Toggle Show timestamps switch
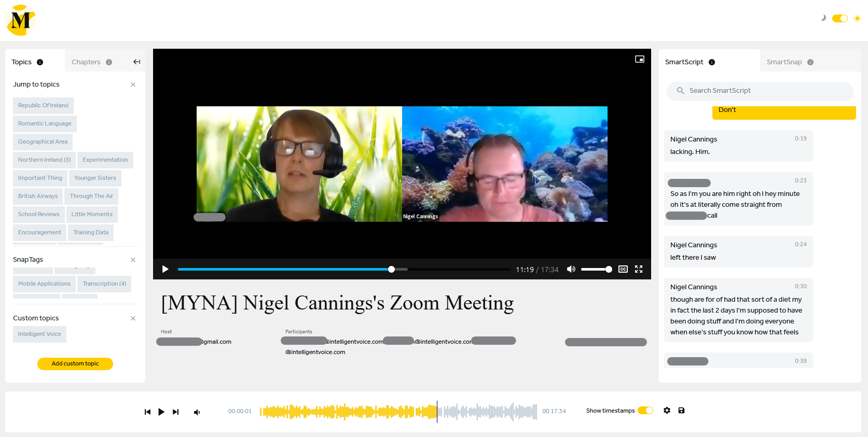The image size is (868, 437). tap(645, 411)
